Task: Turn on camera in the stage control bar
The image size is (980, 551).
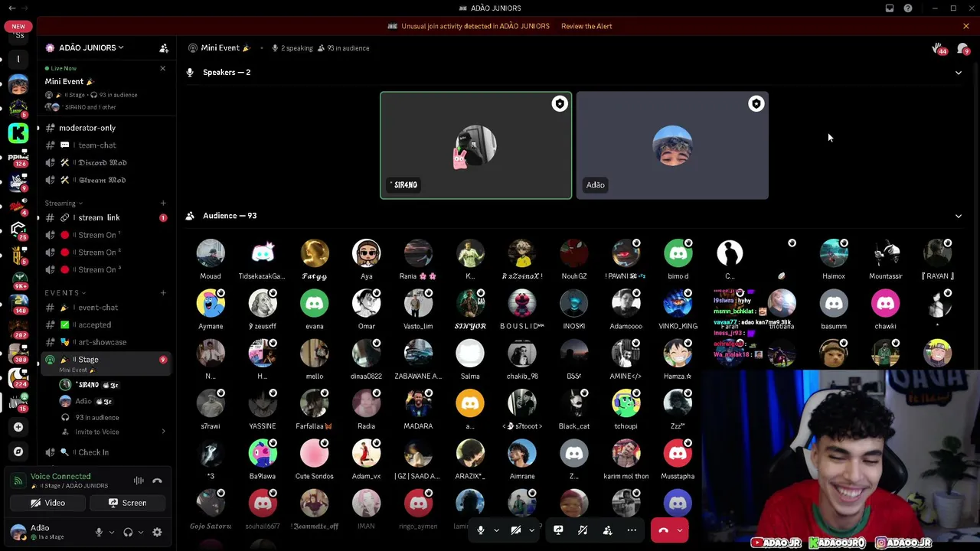Action: [x=516, y=530]
